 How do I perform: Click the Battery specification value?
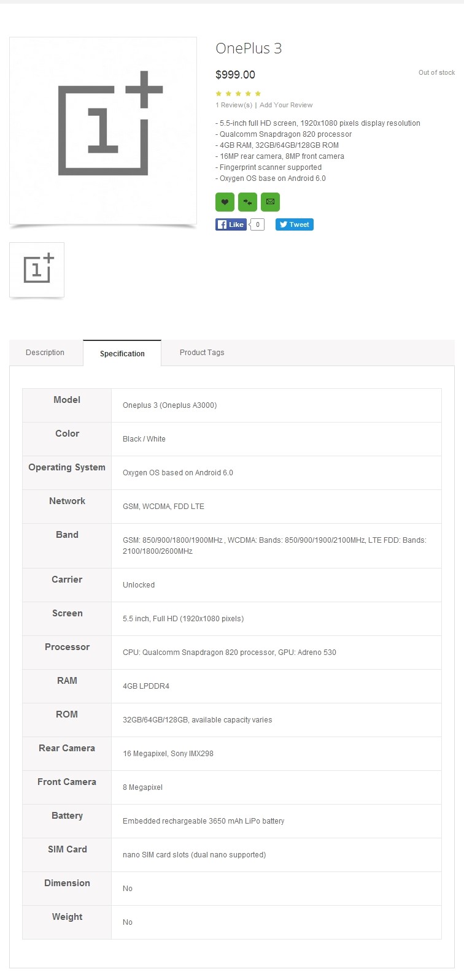[203, 821]
